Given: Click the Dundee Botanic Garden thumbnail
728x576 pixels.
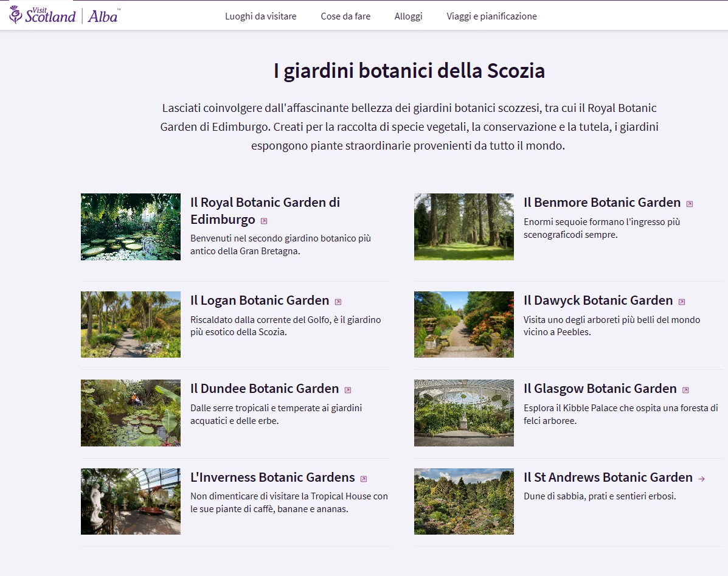Looking at the screenshot, I should (131, 412).
